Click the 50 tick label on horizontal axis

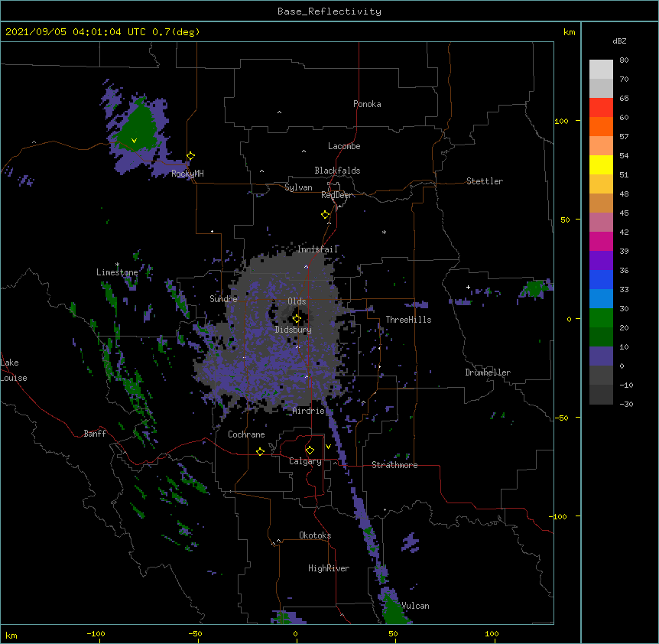(x=393, y=633)
